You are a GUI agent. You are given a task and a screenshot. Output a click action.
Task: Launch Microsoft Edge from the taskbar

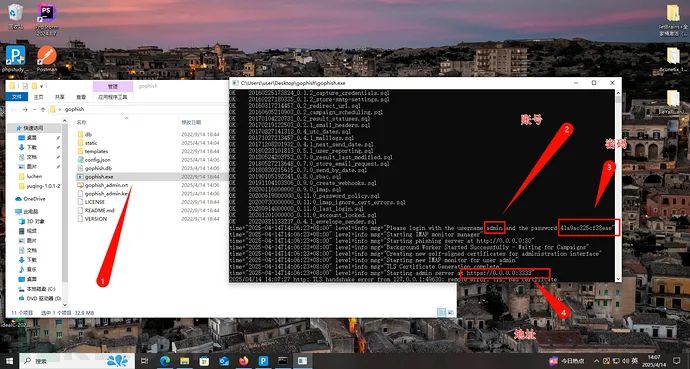click(x=165, y=361)
